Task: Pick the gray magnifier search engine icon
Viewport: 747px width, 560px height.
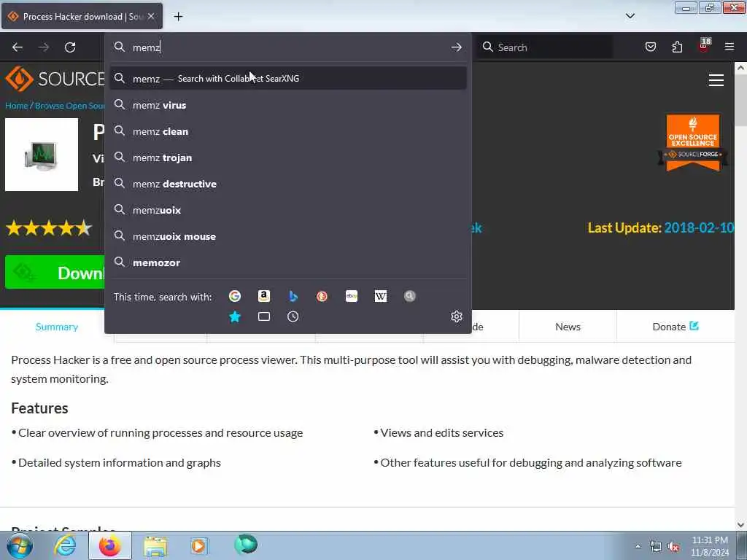Action: 410,296
